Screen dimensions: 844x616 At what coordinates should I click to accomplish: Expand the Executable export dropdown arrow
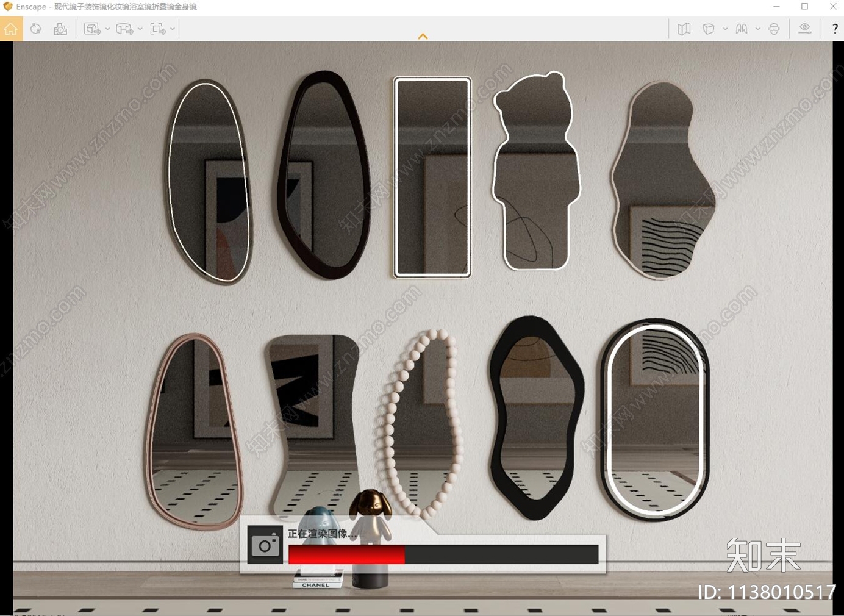click(x=173, y=29)
